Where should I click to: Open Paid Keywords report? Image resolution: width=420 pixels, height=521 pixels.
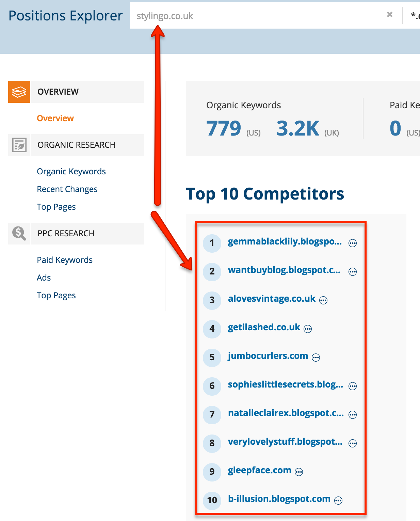coord(65,260)
